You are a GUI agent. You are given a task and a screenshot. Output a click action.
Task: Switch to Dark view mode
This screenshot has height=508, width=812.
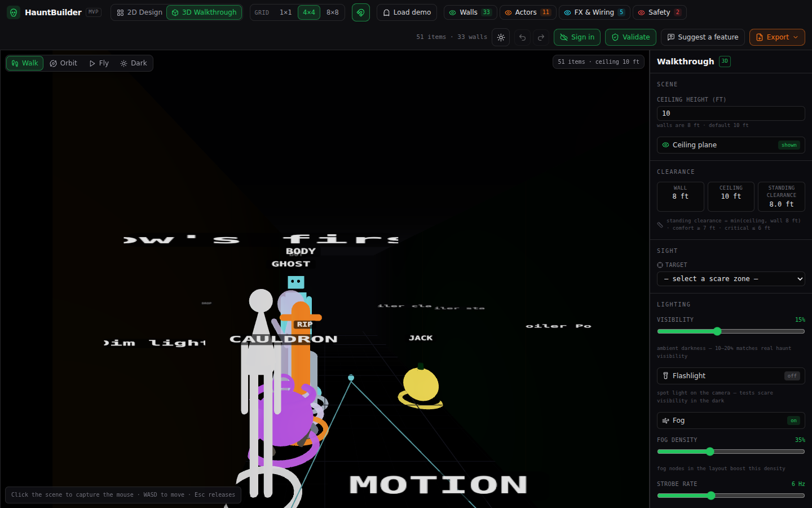click(x=134, y=63)
